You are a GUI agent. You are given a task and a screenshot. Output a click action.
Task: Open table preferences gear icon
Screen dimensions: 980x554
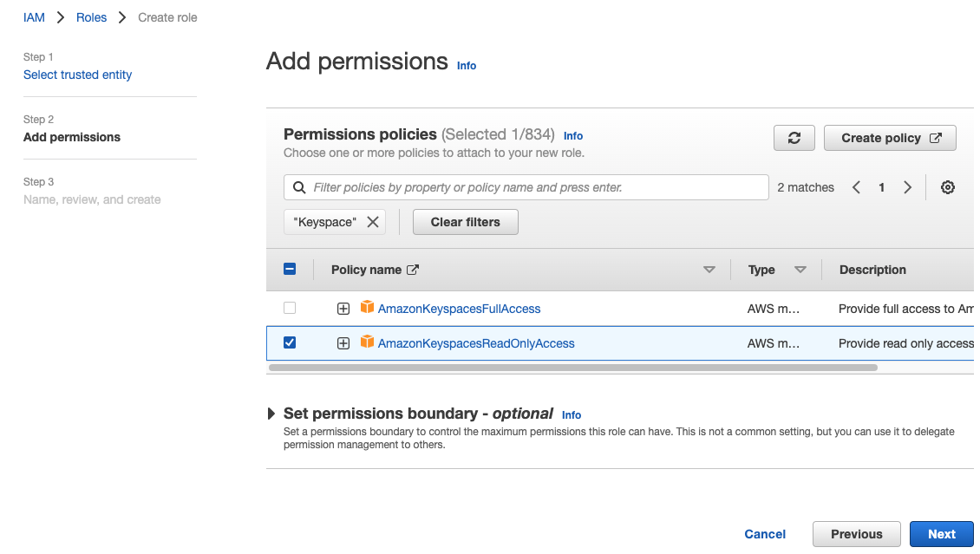tap(948, 187)
